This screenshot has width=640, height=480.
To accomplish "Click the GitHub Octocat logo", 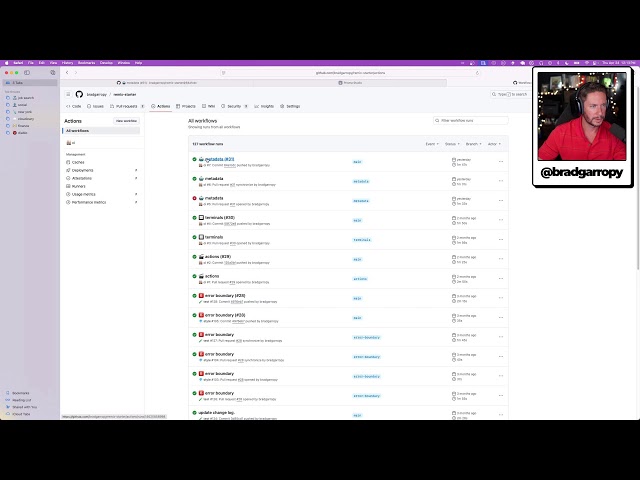I will coord(79,94).
